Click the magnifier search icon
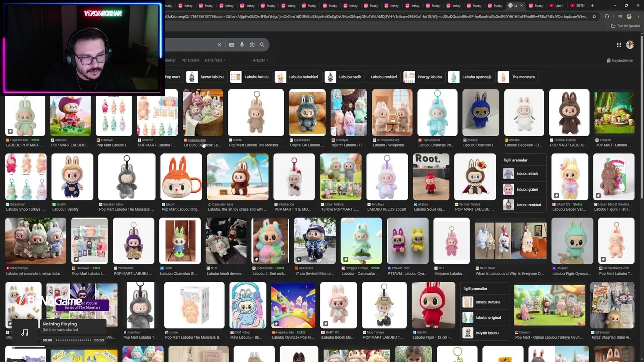This screenshot has height=362, width=644. pyautogui.click(x=262, y=45)
